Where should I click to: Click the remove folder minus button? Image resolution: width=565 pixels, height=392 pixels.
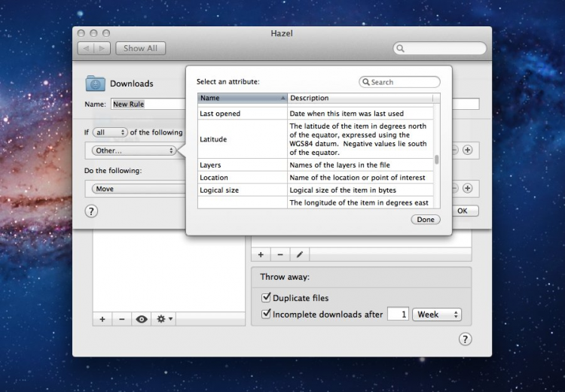click(x=121, y=319)
